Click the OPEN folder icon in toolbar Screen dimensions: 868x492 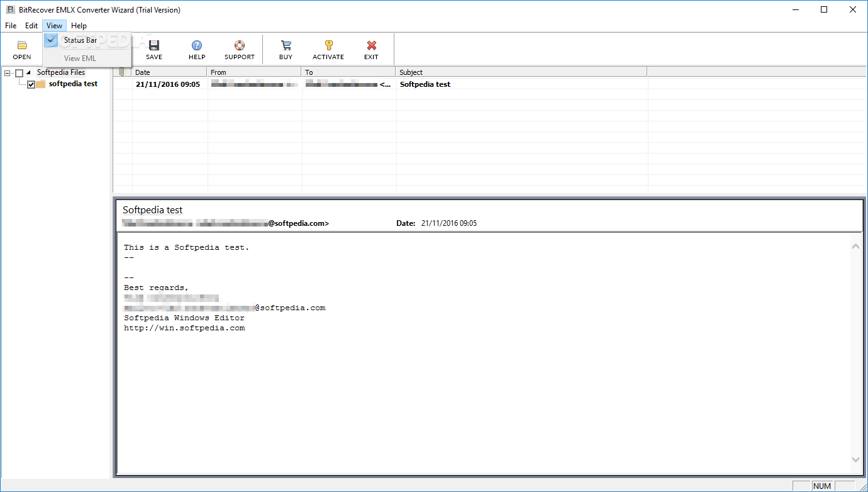(x=22, y=45)
